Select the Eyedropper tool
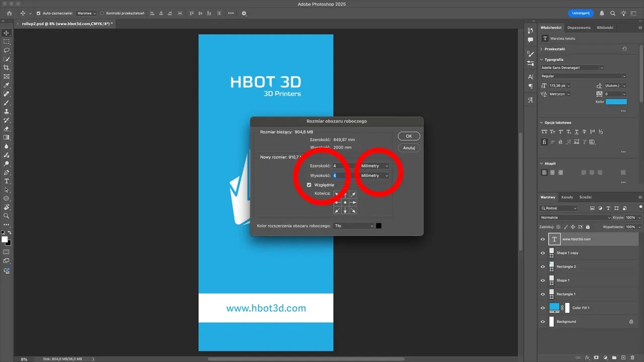The height and width of the screenshot is (362, 644). [x=7, y=86]
